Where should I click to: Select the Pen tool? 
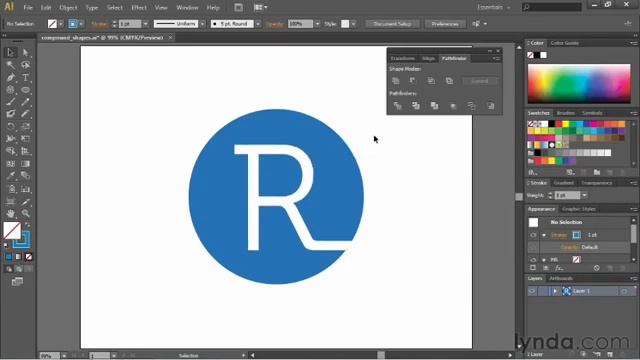(x=11, y=77)
